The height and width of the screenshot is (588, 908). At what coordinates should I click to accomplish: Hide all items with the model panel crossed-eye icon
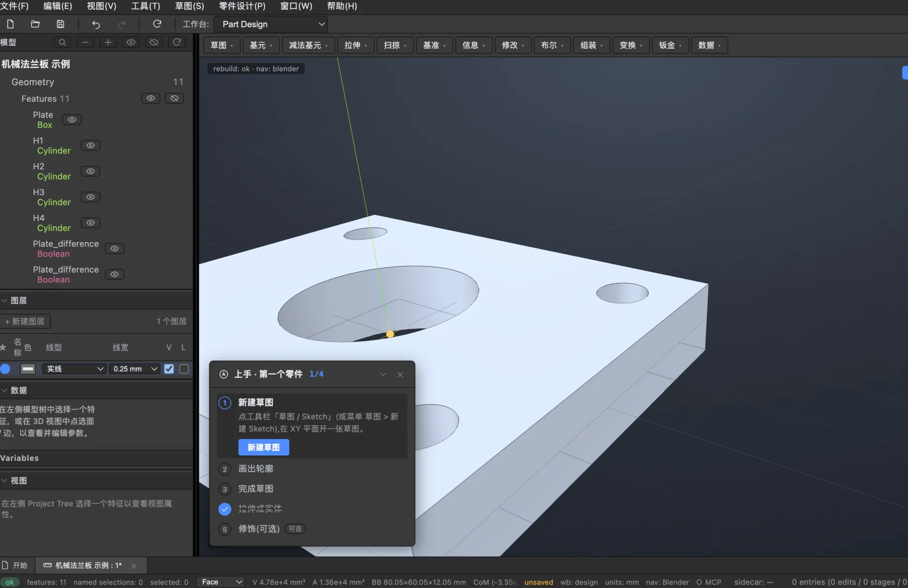coord(154,42)
